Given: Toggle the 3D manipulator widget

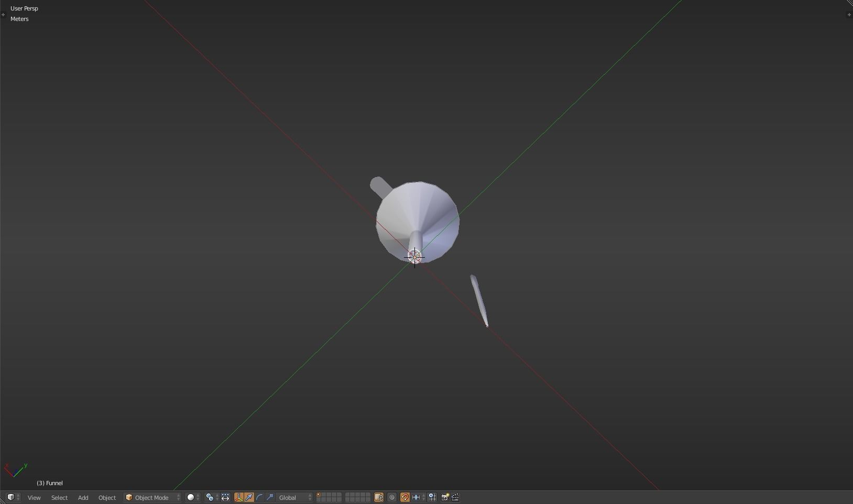Looking at the screenshot, I should click(239, 497).
